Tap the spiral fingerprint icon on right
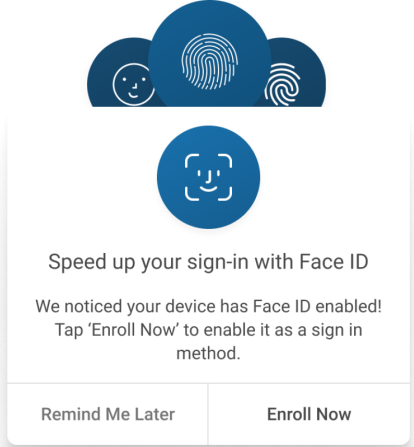Viewport: 414px width, 447px height. (x=282, y=85)
